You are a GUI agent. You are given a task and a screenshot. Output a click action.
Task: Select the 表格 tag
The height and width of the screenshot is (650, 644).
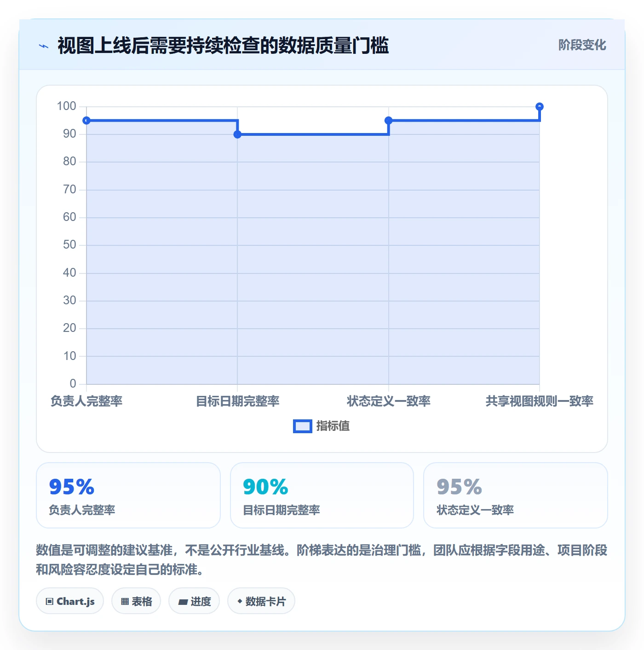136,601
